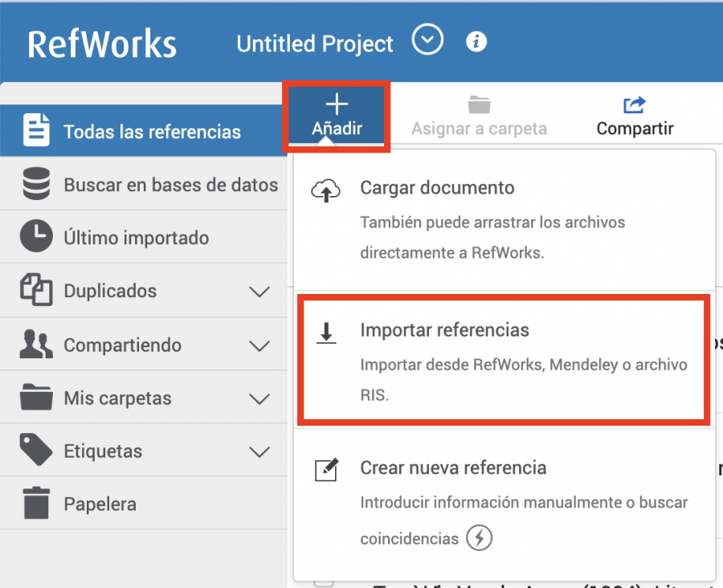This screenshot has width=723, height=588.
Task: Select Crear nueva referencia option
Action: [x=453, y=468]
